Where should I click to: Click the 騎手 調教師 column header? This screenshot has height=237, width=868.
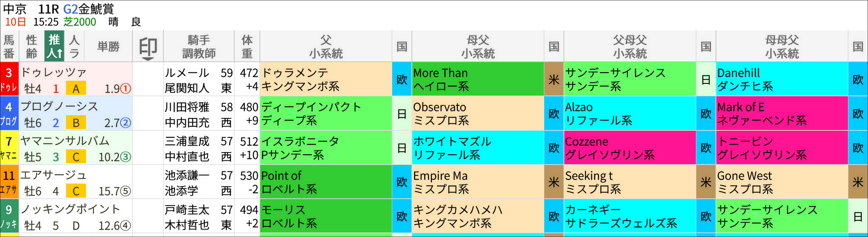(199, 46)
